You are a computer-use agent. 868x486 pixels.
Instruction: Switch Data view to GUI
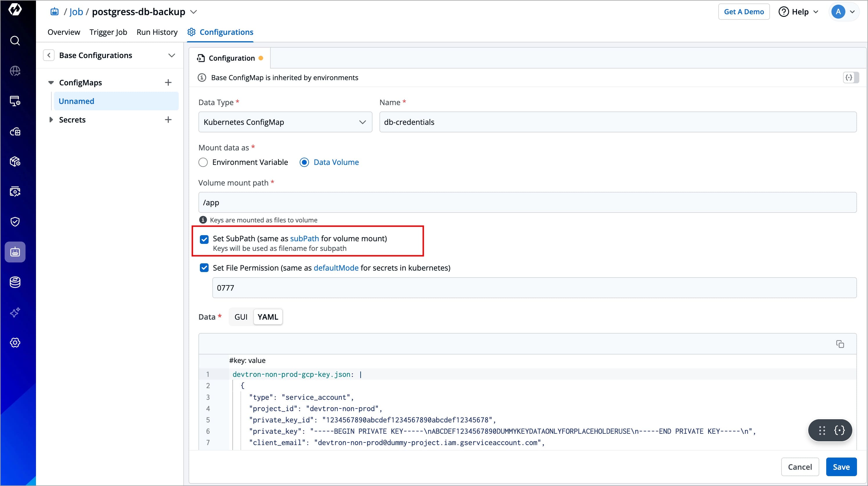(241, 317)
